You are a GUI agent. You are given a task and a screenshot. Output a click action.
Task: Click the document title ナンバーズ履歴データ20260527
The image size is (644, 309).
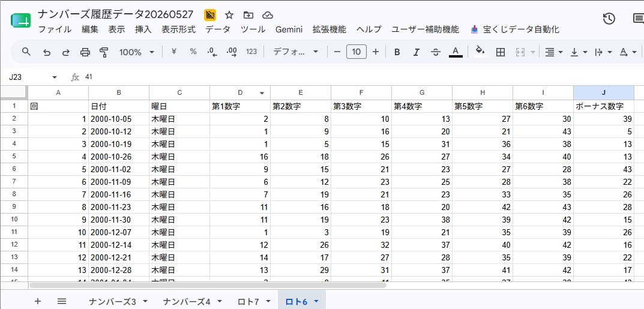tap(116, 14)
